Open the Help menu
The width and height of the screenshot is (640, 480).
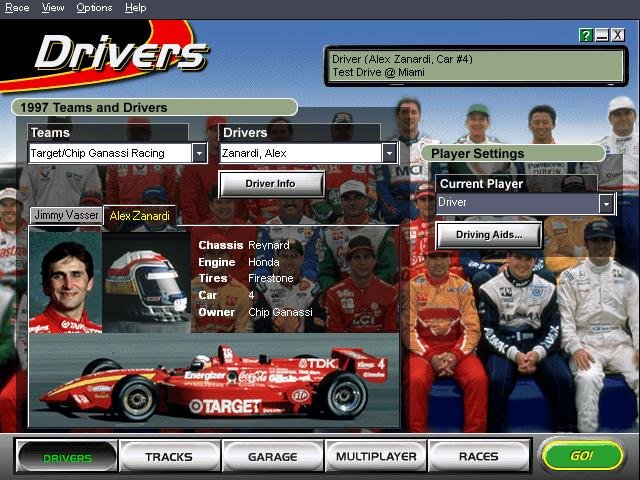(136, 8)
